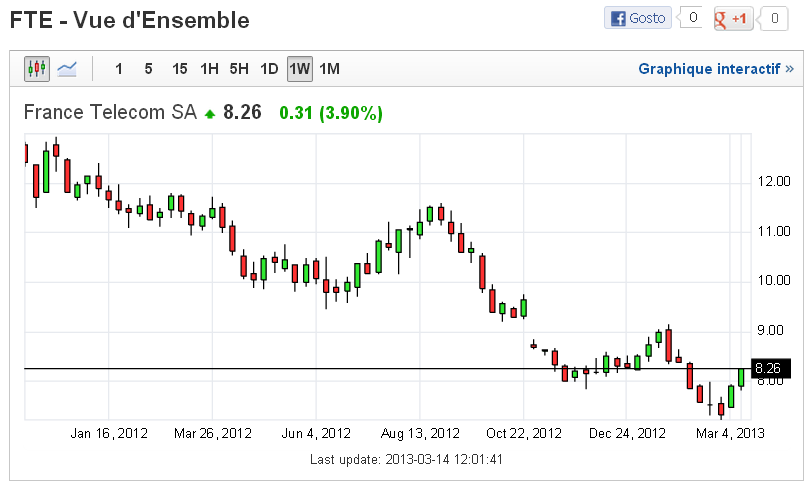Click the FTE - Vue d'Ensemble heading
The image size is (808, 502).
[129, 21]
